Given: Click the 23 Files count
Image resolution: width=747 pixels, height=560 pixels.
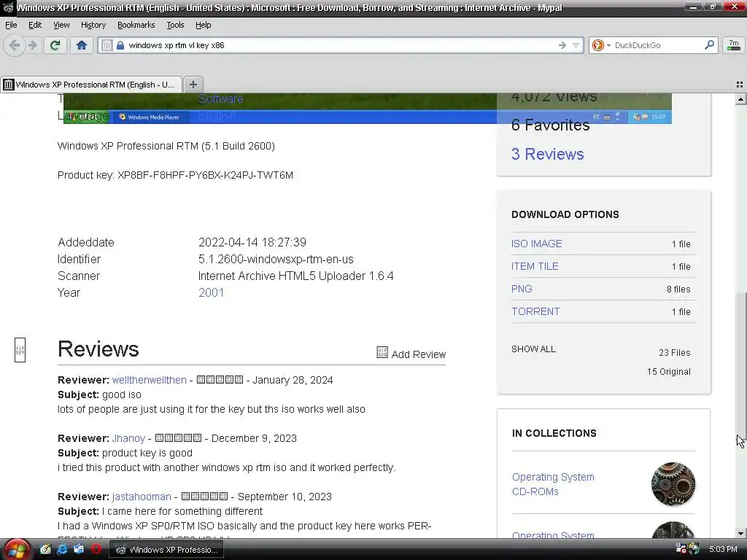Looking at the screenshot, I should [x=675, y=353].
